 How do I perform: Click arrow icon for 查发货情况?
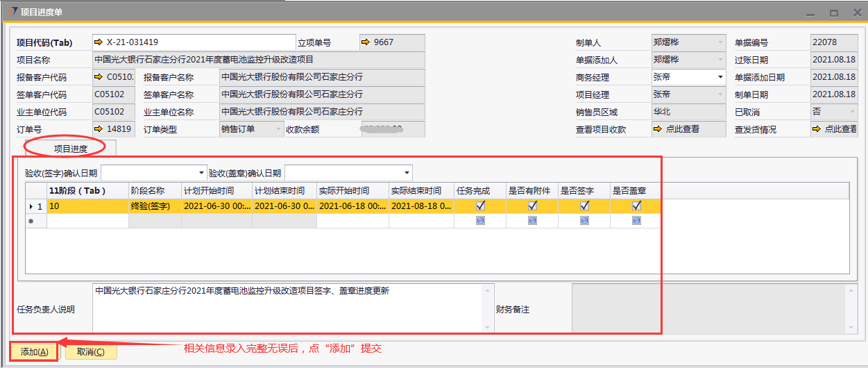[x=817, y=129]
